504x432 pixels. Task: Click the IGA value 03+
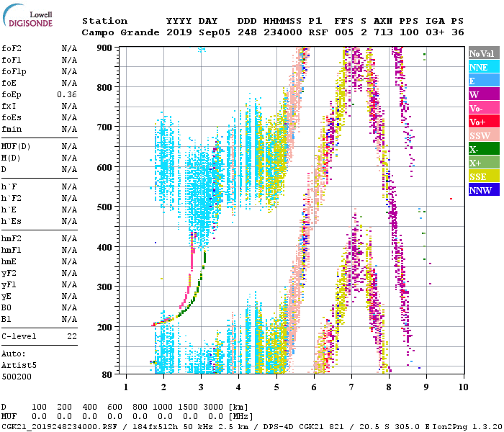(435, 32)
